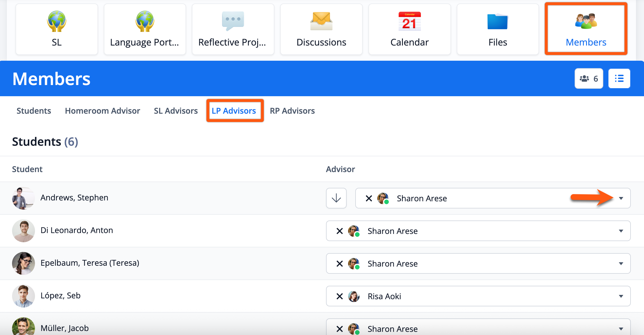The width and height of the screenshot is (644, 335).
Task: Clear the advisor for Di Leonardo, Anton
Action: pyautogui.click(x=339, y=231)
